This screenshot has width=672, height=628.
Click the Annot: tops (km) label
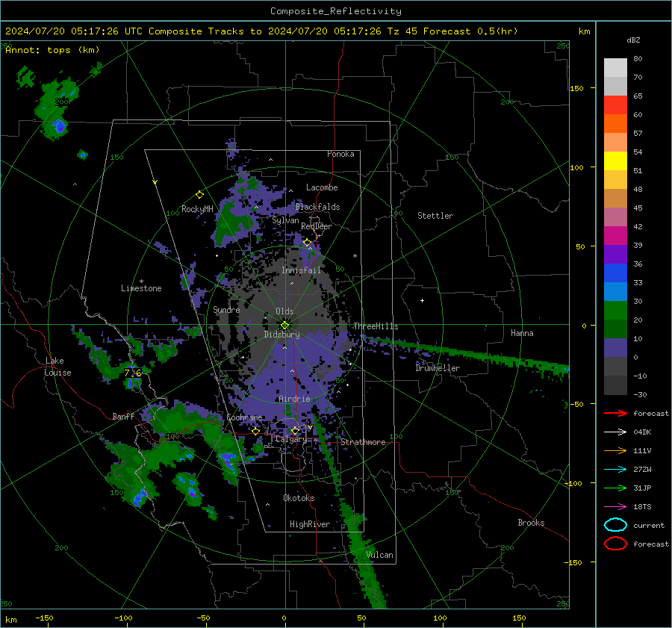click(x=53, y=50)
